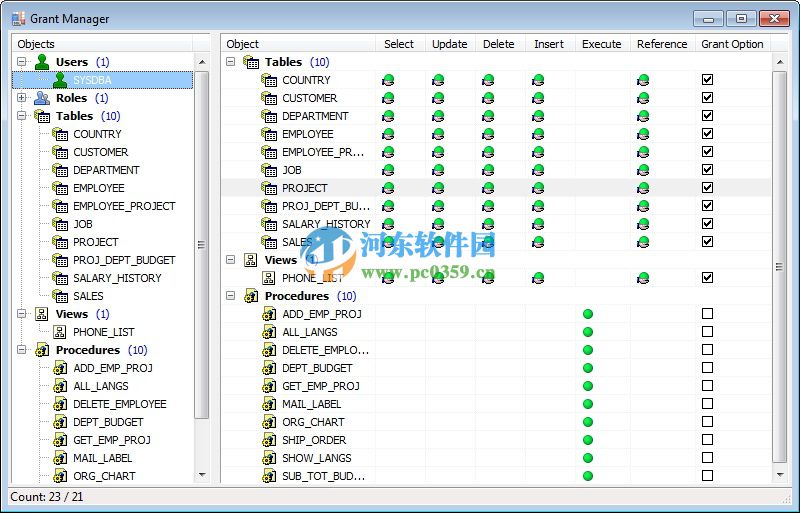
Task: Collapse the Users node in Objects tree
Action: pyautogui.click(x=21, y=62)
